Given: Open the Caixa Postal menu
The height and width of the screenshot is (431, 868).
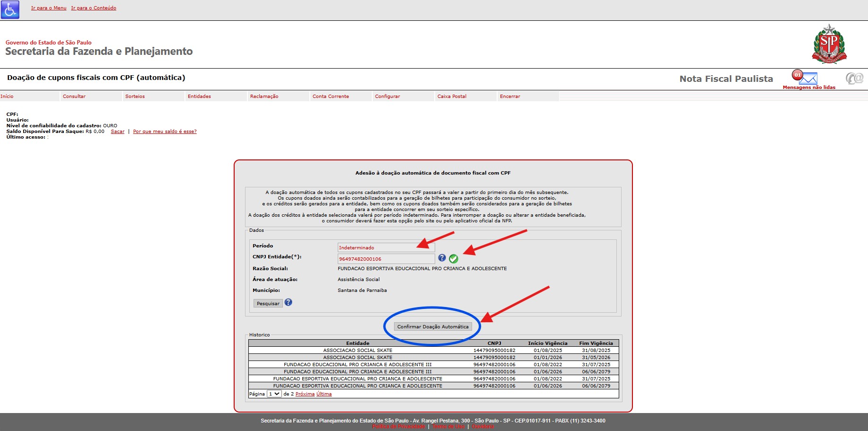Looking at the screenshot, I should (452, 97).
